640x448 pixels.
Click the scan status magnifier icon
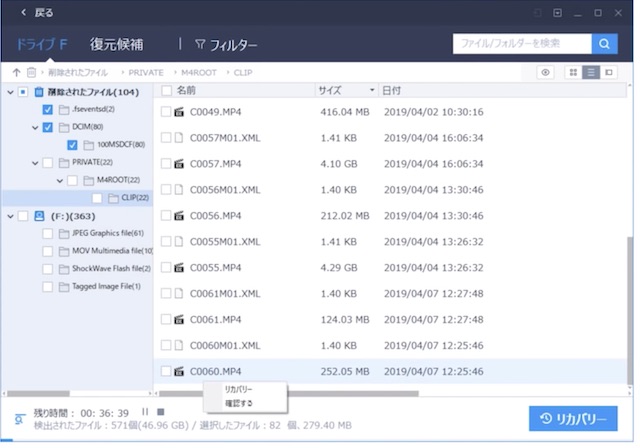(19, 419)
